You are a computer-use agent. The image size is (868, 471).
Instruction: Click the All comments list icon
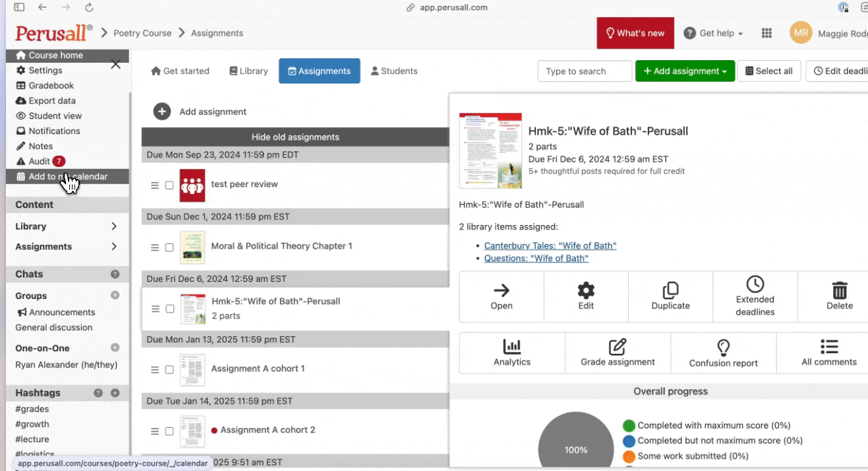point(829,347)
